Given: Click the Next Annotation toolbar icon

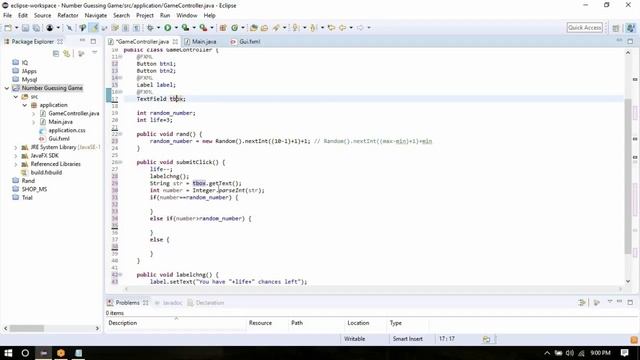Looking at the screenshot, I should [296, 28].
